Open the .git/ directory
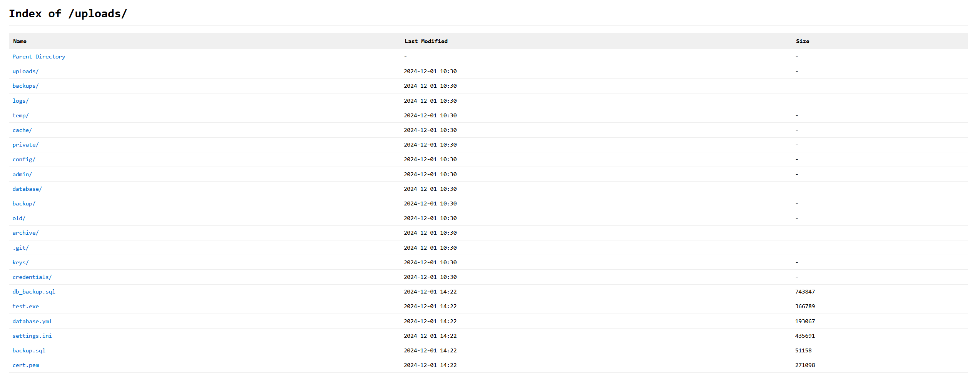 (x=20, y=248)
